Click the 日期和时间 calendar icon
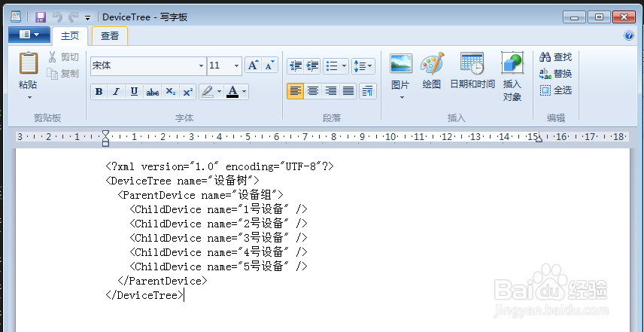The width and height of the screenshot is (644, 332). (x=472, y=63)
